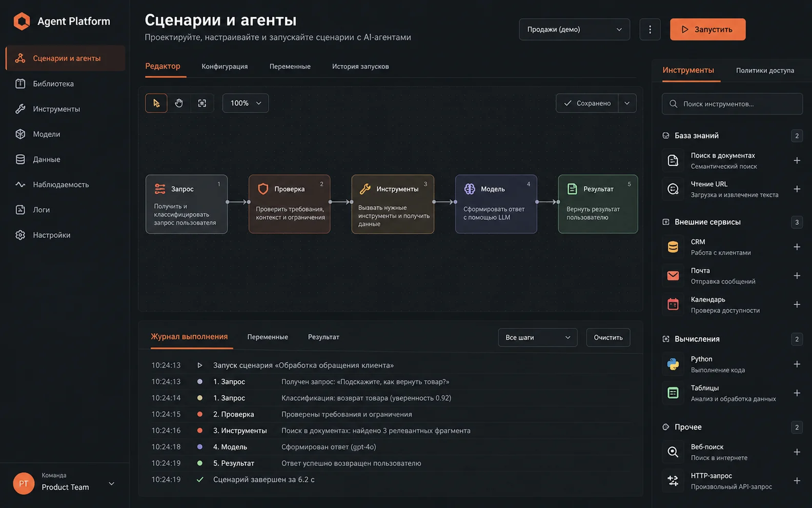Click the Сохранено status button
Viewport: 812px width, 508px height.
587,103
